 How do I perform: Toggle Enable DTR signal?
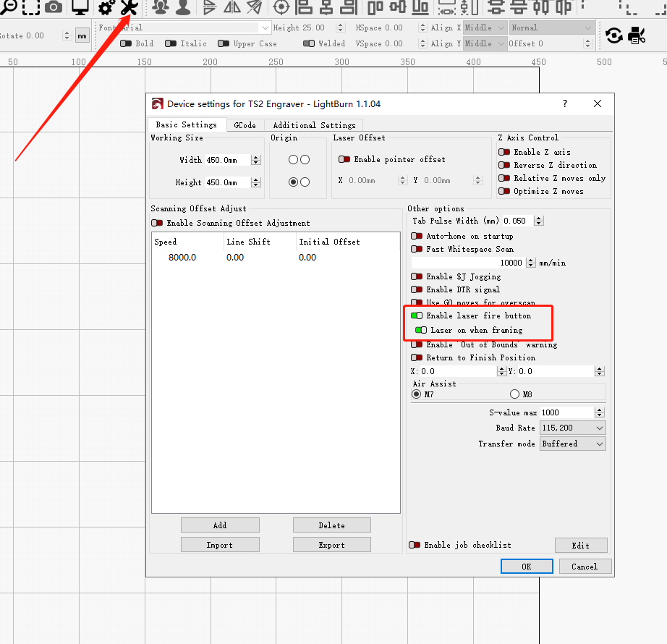417,289
